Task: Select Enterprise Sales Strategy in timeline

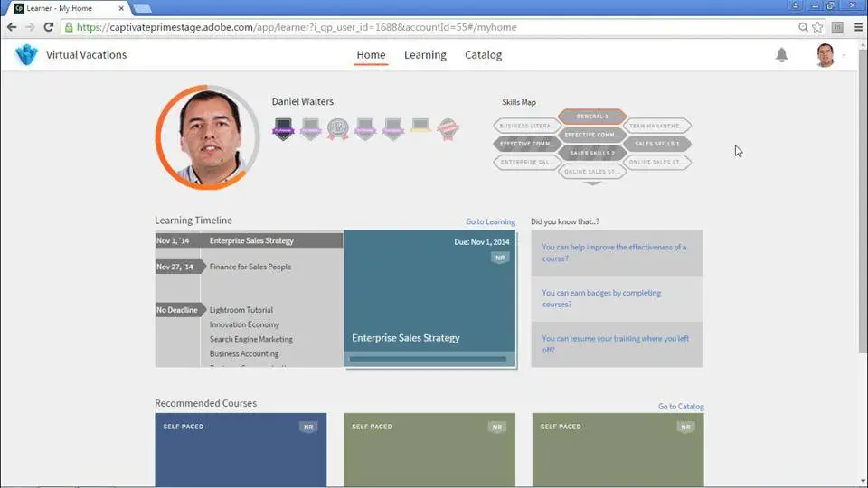Action: pos(251,240)
